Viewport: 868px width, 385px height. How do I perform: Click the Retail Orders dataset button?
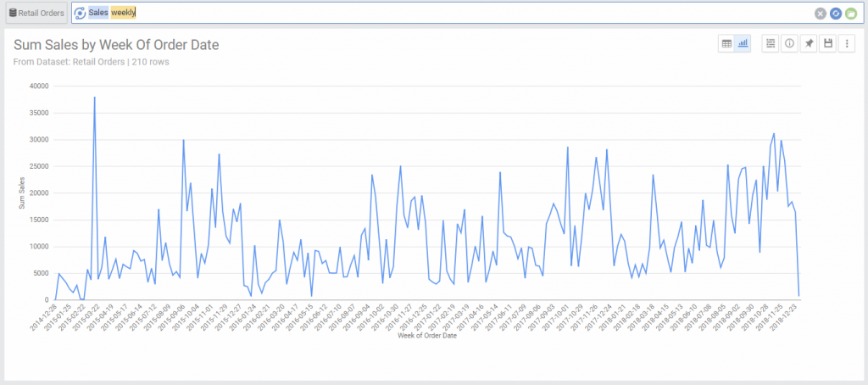coord(36,13)
